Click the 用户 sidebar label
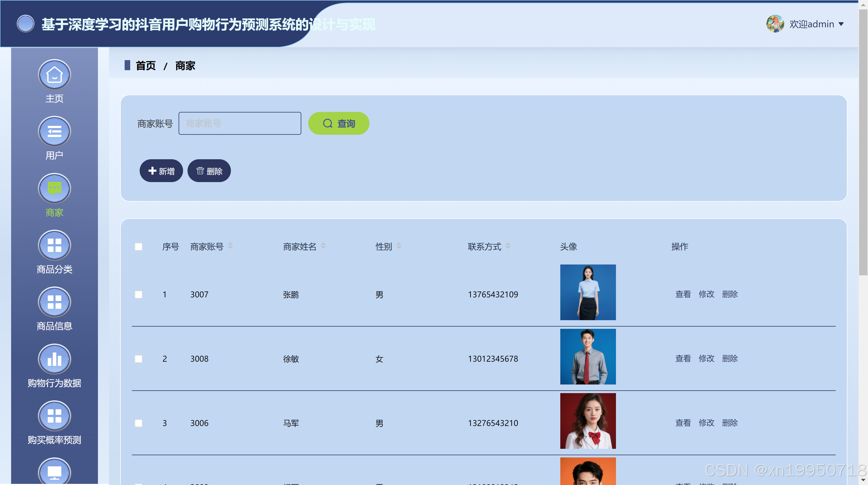 pyautogui.click(x=54, y=155)
